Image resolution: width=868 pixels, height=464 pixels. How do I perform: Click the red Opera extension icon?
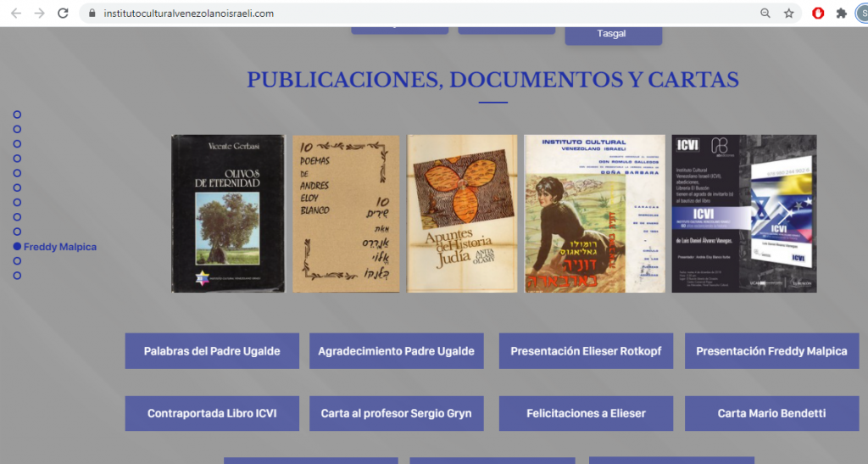point(818,14)
